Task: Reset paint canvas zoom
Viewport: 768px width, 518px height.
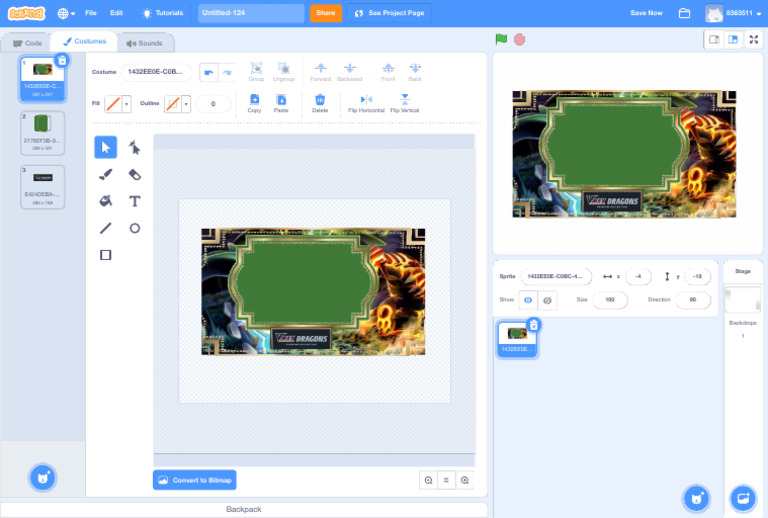Action: pos(446,480)
